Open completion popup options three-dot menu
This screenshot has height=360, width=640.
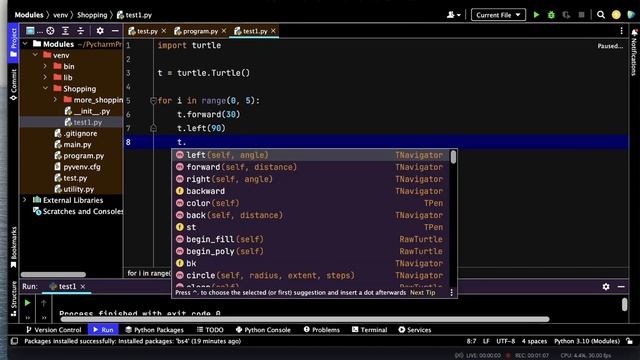(x=451, y=293)
